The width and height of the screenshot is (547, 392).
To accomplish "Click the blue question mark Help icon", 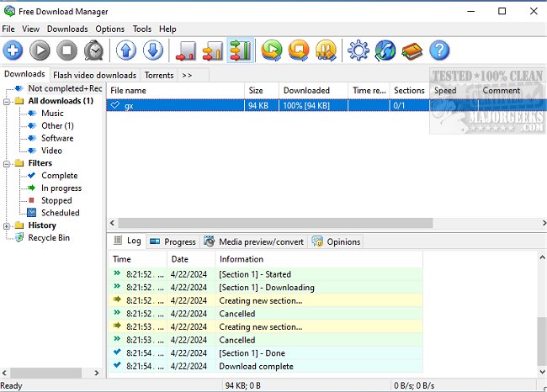I will 439,50.
